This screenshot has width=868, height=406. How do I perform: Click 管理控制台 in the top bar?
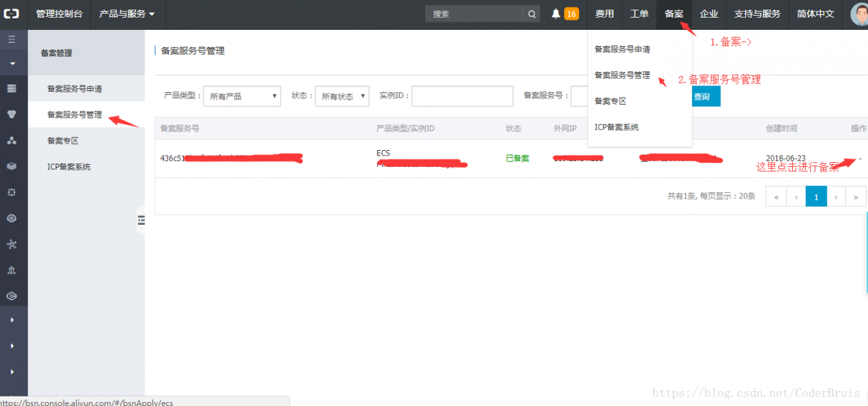point(59,14)
